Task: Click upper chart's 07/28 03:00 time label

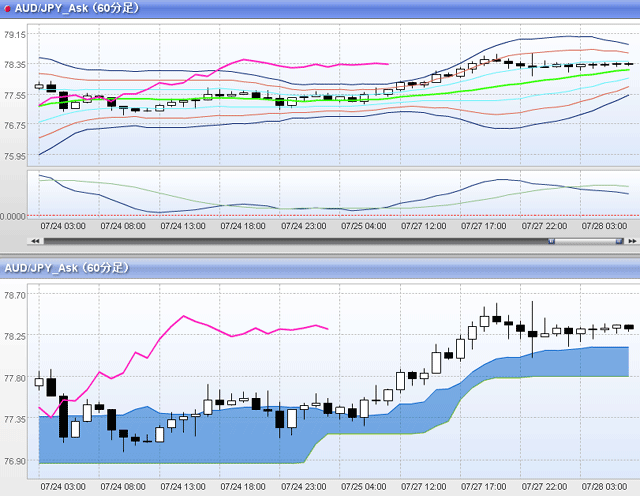Action: 604,226
